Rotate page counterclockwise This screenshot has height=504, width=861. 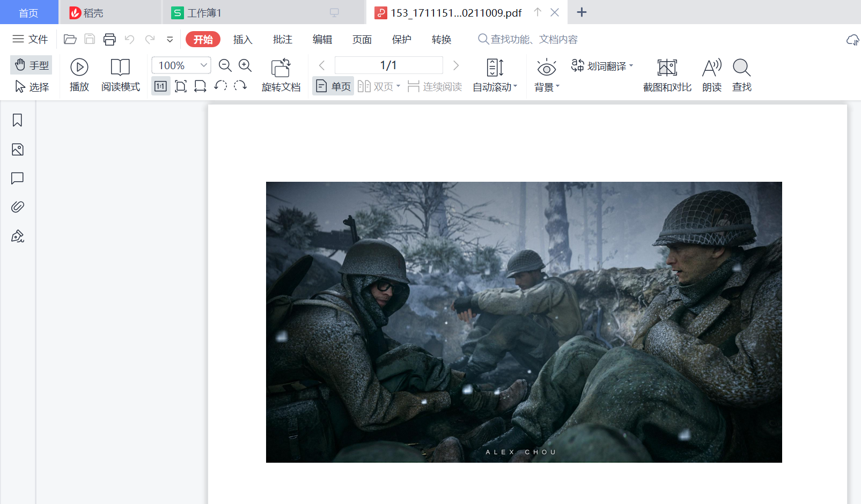(220, 86)
